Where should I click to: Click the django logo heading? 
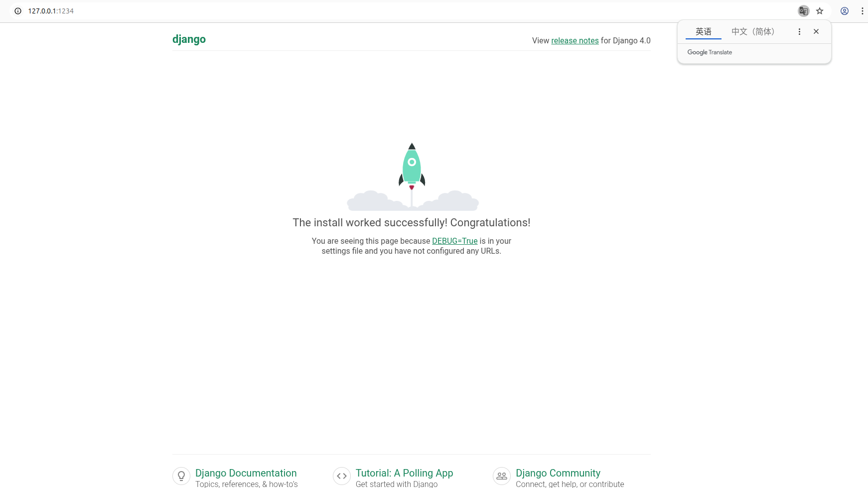pos(189,39)
